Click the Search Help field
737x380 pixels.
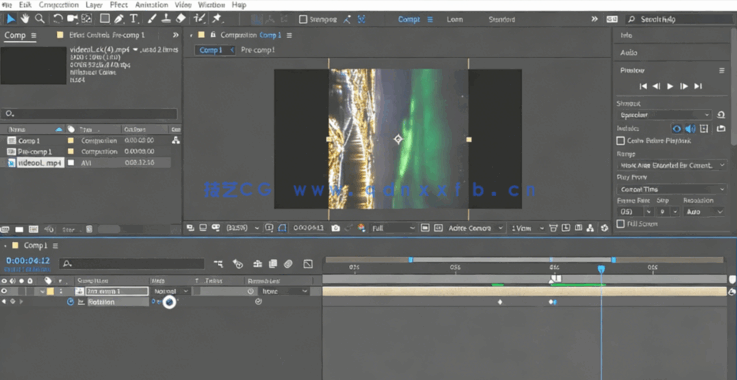click(x=679, y=19)
